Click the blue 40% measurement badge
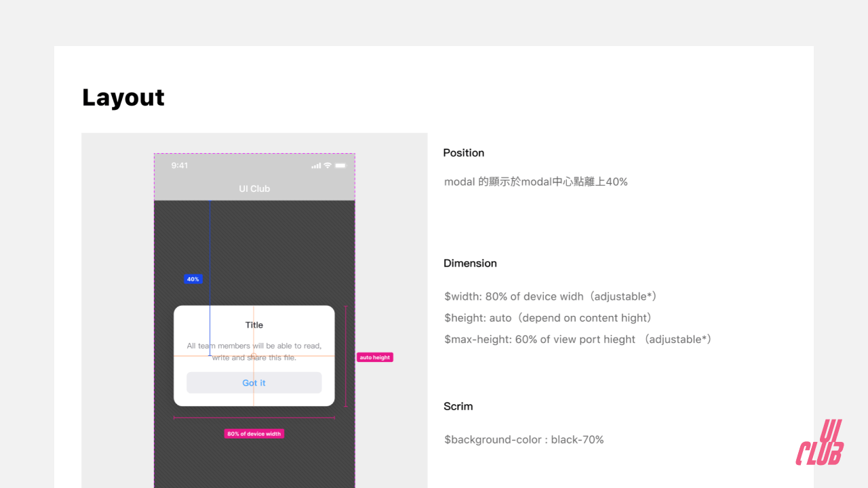 [193, 279]
